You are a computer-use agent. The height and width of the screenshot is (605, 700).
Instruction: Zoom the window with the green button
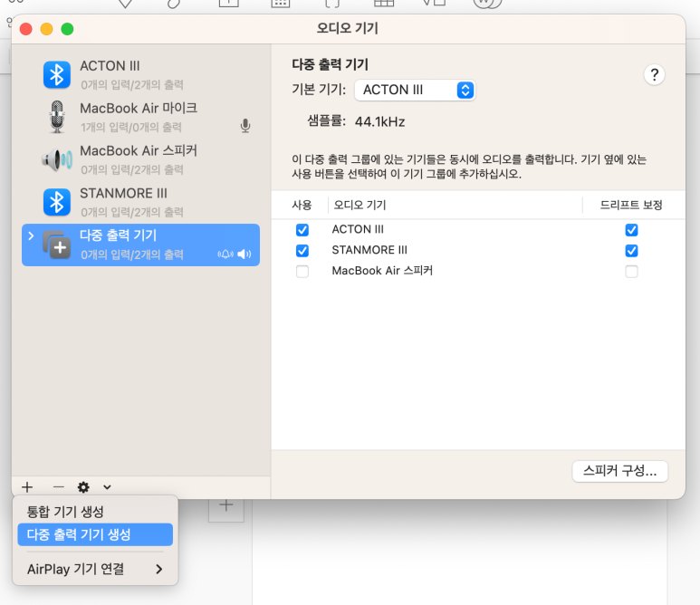pyautogui.click(x=67, y=29)
